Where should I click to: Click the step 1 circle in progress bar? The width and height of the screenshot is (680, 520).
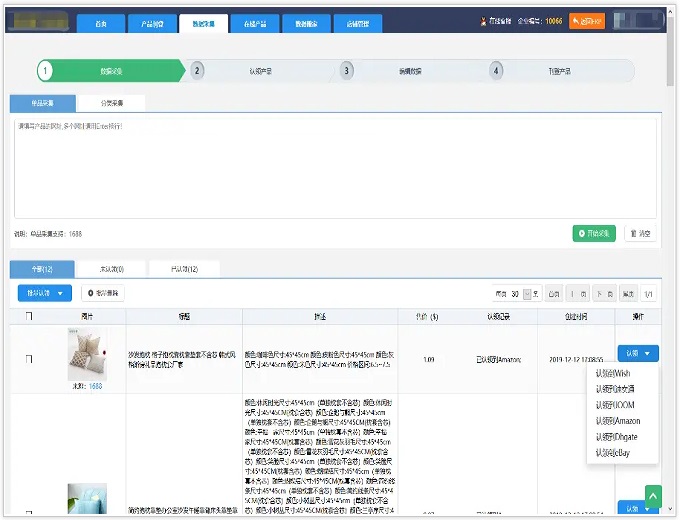[x=46, y=71]
